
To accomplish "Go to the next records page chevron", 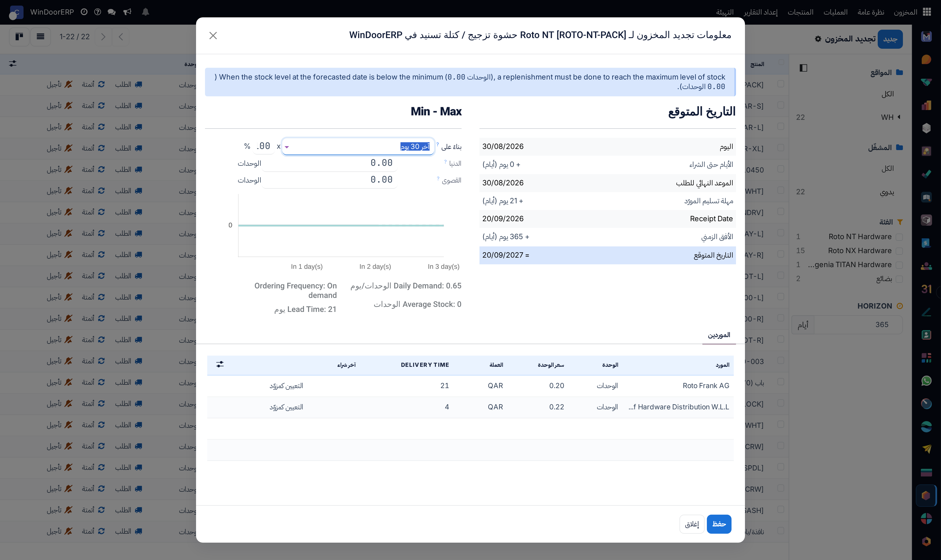I will pyautogui.click(x=103, y=37).
